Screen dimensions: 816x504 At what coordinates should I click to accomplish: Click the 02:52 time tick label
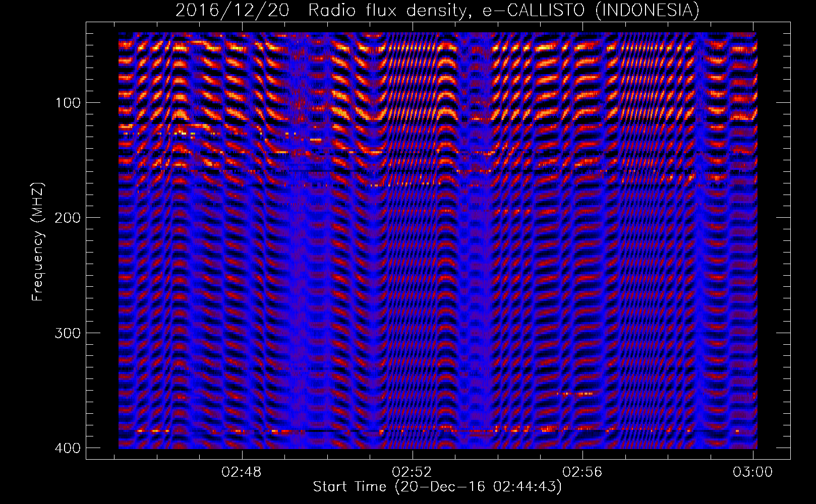(x=412, y=472)
